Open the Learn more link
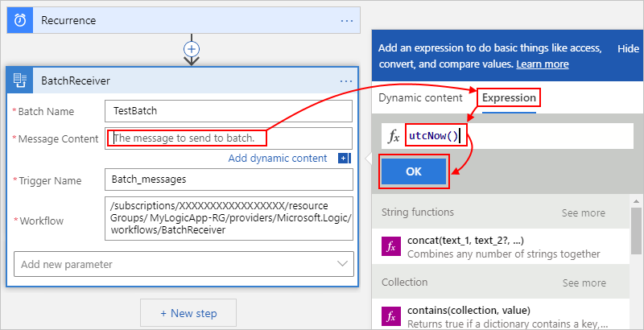This screenshot has width=644, height=330. 543,64
